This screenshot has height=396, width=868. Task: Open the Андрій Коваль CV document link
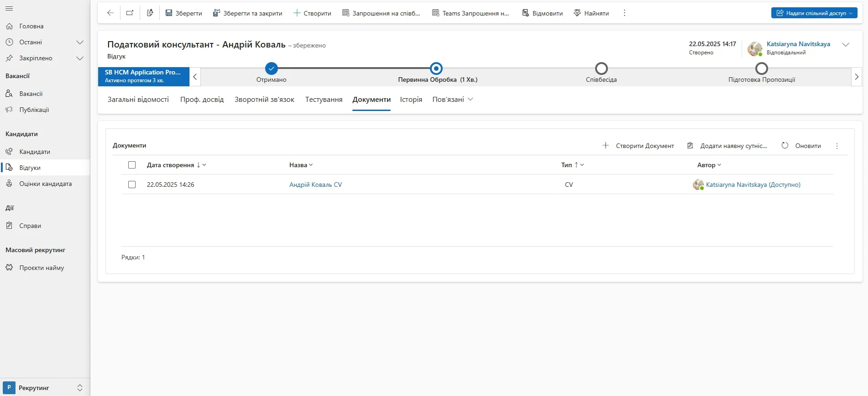click(x=315, y=185)
